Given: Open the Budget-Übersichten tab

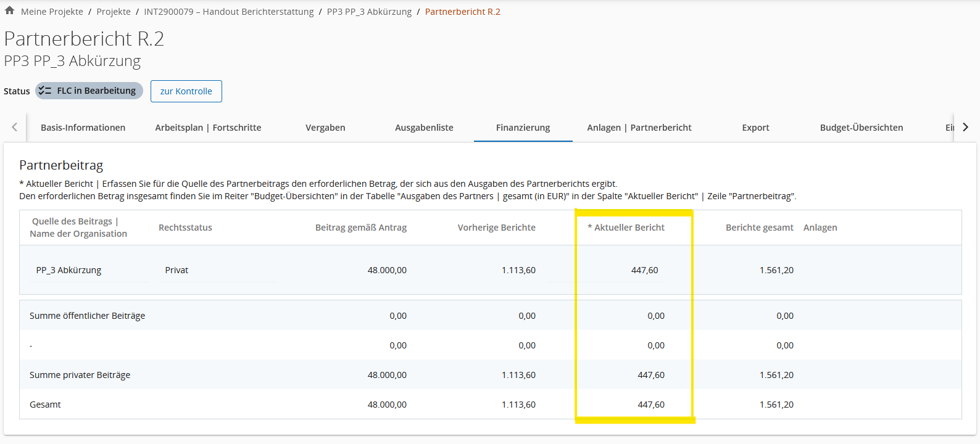Looking at the screenshot, I should 861,128.
